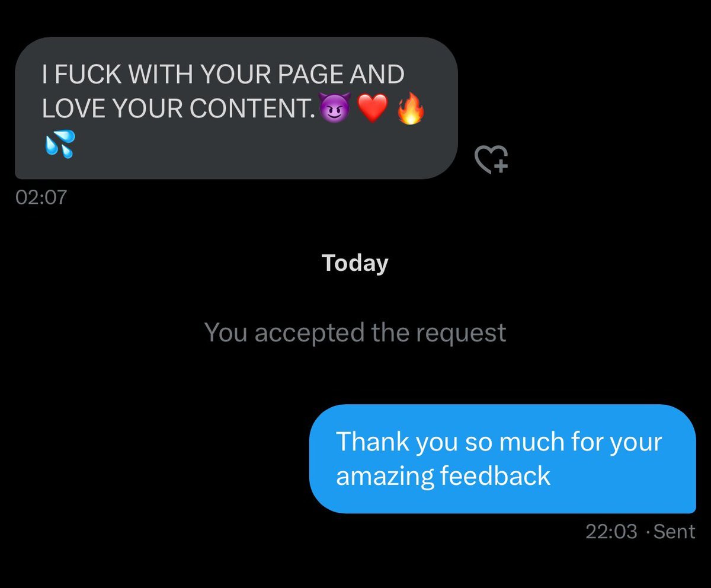
Task: Click the words 'LOVE YOUR CONTENT.'
Action: [x=178, y=108]
